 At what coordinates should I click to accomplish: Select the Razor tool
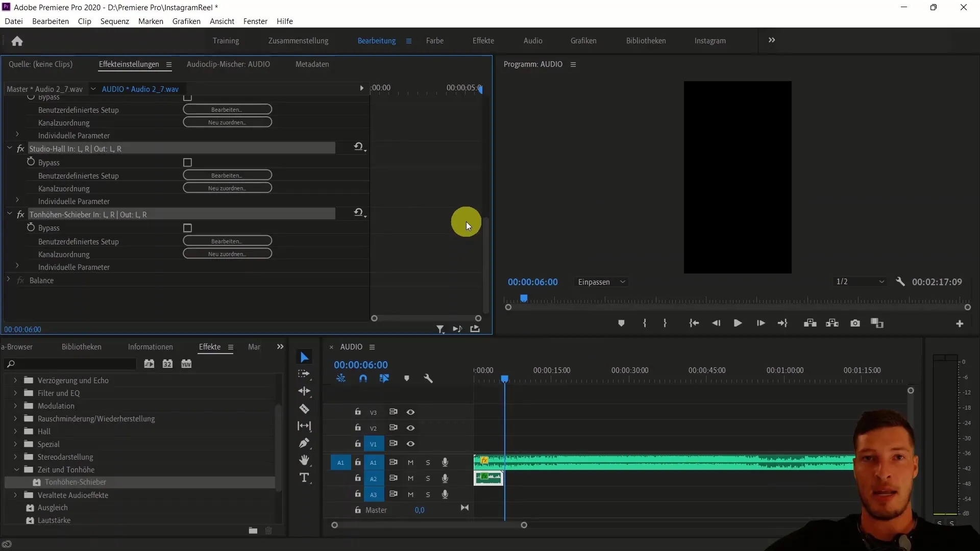304,409
